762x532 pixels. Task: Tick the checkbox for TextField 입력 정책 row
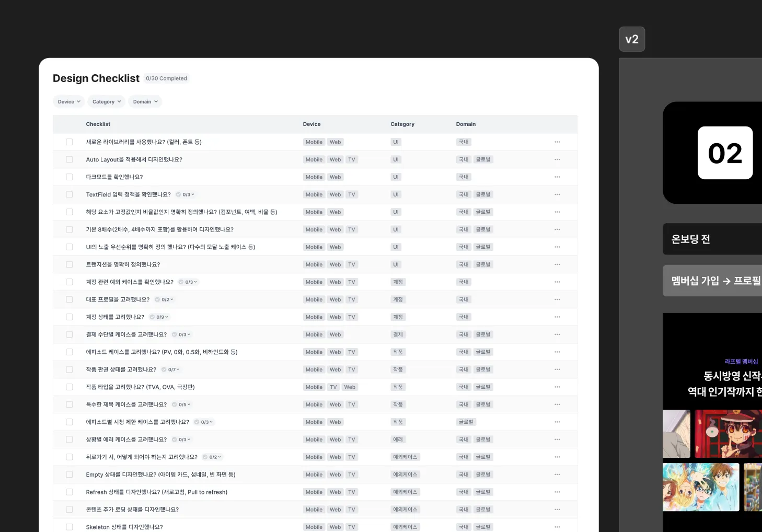click(x=70, y=194)
